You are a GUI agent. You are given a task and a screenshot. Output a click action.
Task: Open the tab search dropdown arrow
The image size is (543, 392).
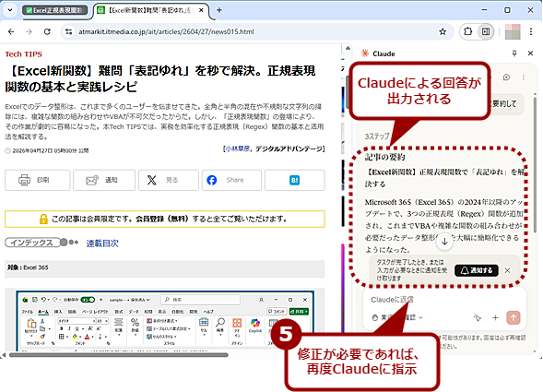10,10
